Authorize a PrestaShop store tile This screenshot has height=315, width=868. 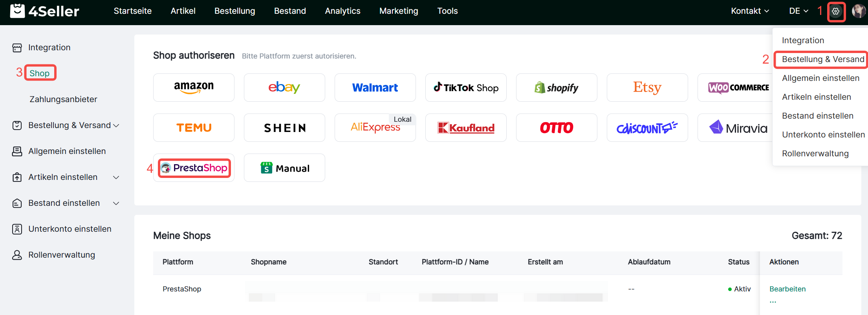[194, 168]
